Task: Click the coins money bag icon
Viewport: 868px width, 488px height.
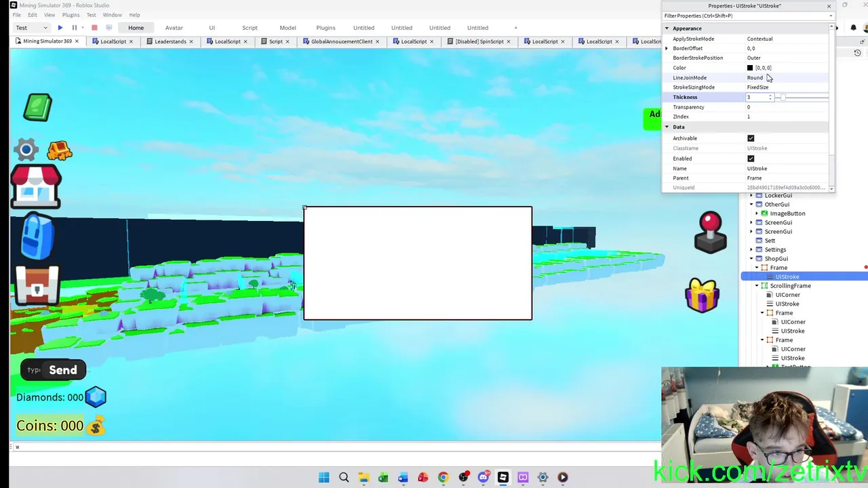Action: point(96,426)
